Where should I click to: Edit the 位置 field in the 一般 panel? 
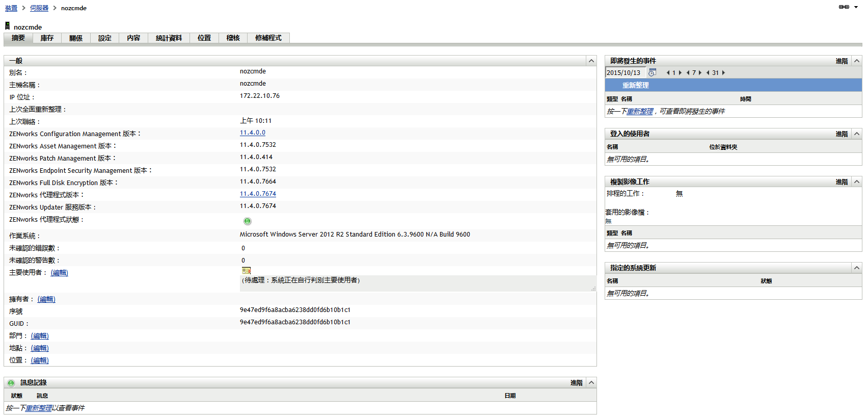click(x=40, y=360)
